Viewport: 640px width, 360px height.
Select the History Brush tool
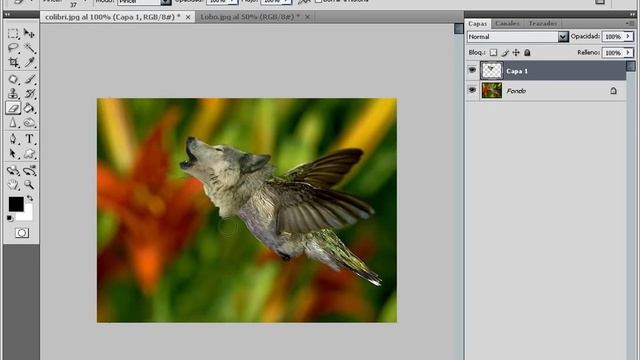tap(29, 94)
